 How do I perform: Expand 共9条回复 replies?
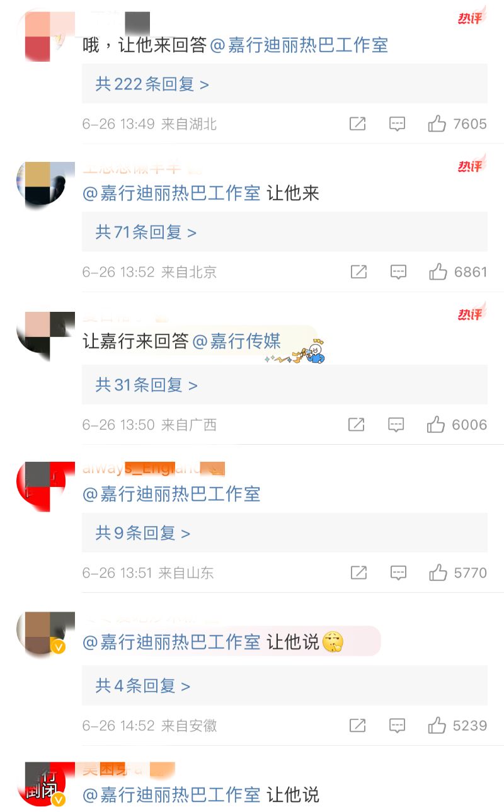pyautogui.click(x=285, y=533)
